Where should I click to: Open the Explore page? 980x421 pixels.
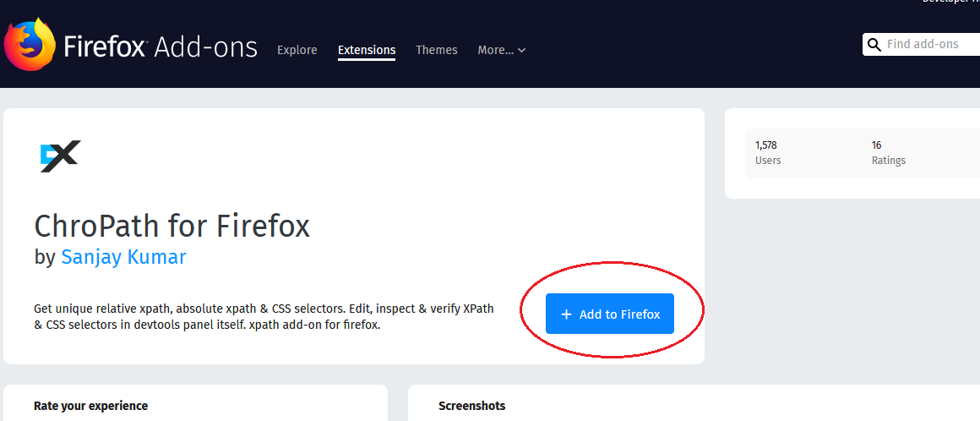(x=297, y=50)
